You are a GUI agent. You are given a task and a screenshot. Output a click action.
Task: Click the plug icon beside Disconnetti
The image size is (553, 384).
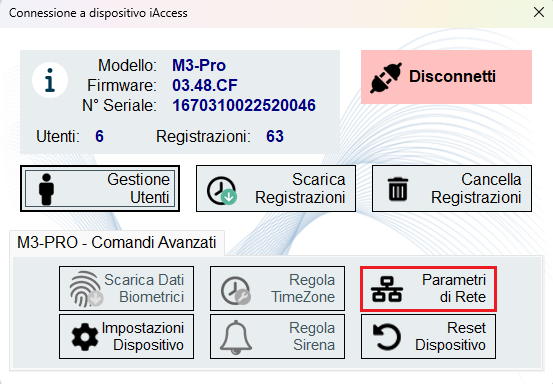coord(386,78)
